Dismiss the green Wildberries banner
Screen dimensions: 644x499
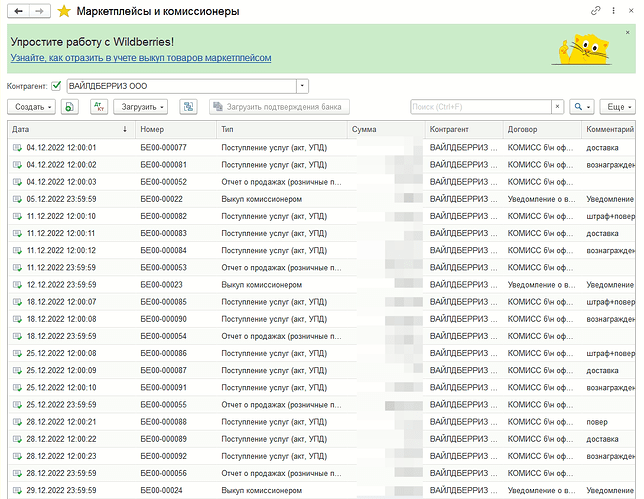[x=627, y=32]
